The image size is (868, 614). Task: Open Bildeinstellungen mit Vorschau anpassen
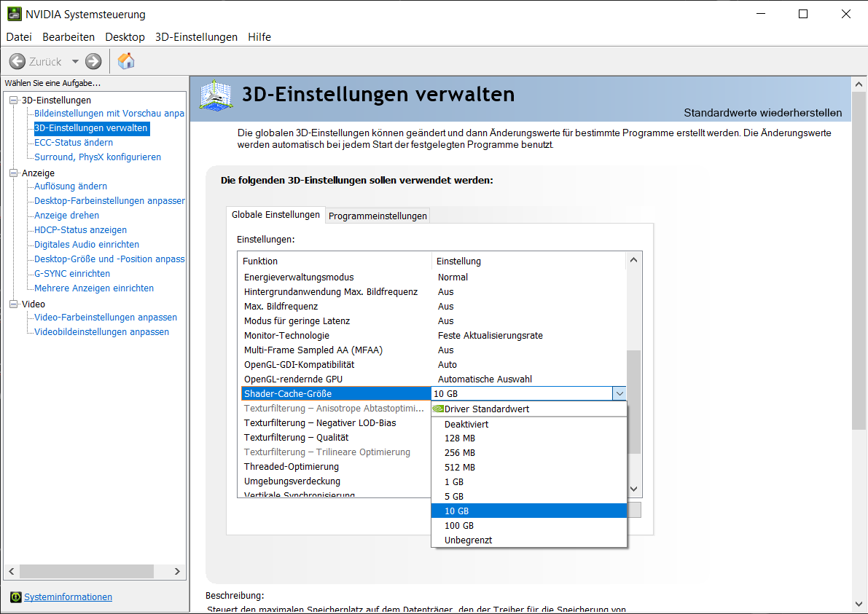coord(109,114)
